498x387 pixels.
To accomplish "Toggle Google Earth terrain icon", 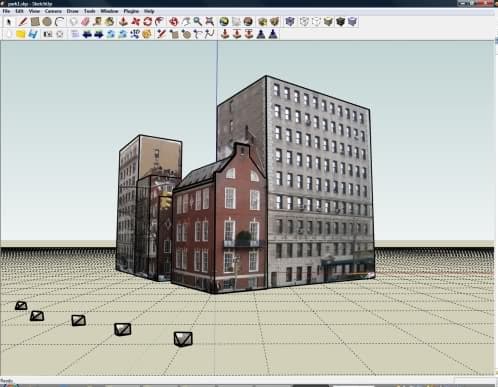I will pos(236,22).
